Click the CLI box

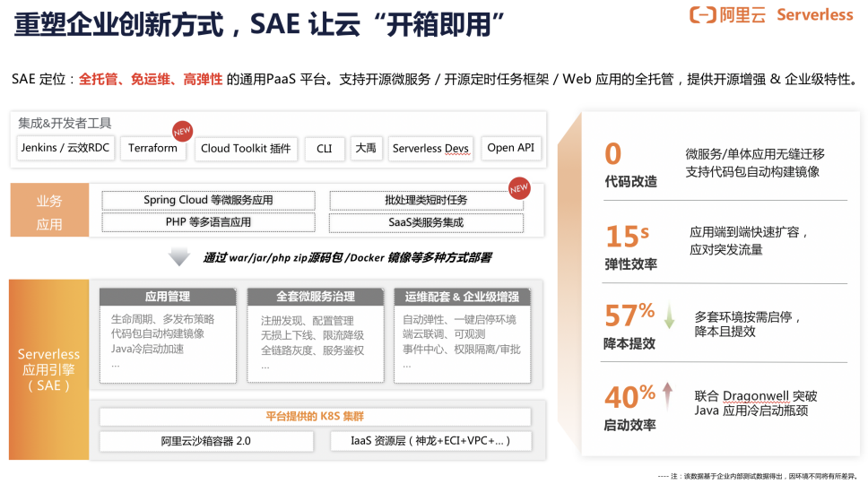pyautogui.click(x=325, y=149)
